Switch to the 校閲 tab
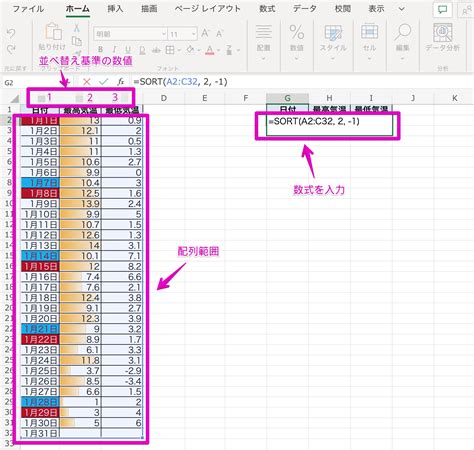This screenshot has width=474, height=450. [342, 8]
